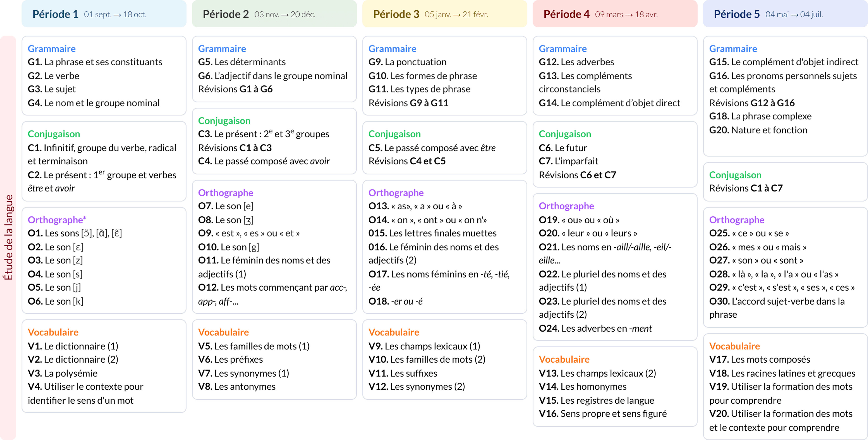Click the Période 4 header

615,14
